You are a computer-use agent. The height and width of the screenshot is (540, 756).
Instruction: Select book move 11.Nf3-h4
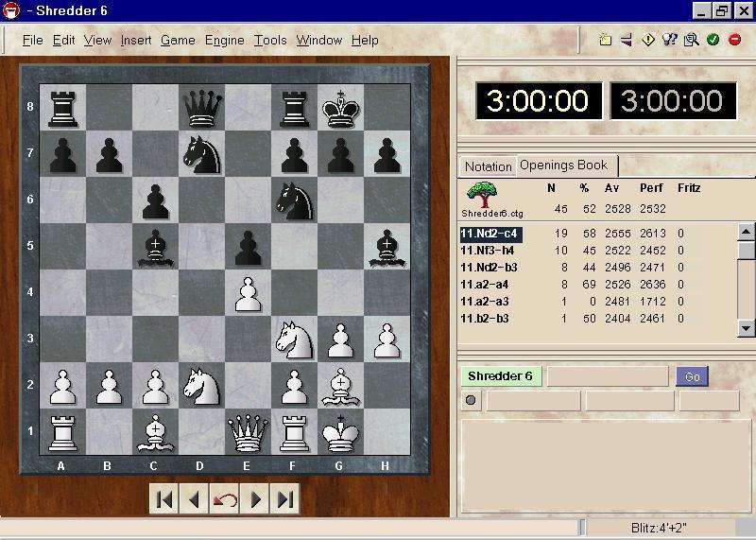click(489, 251)
